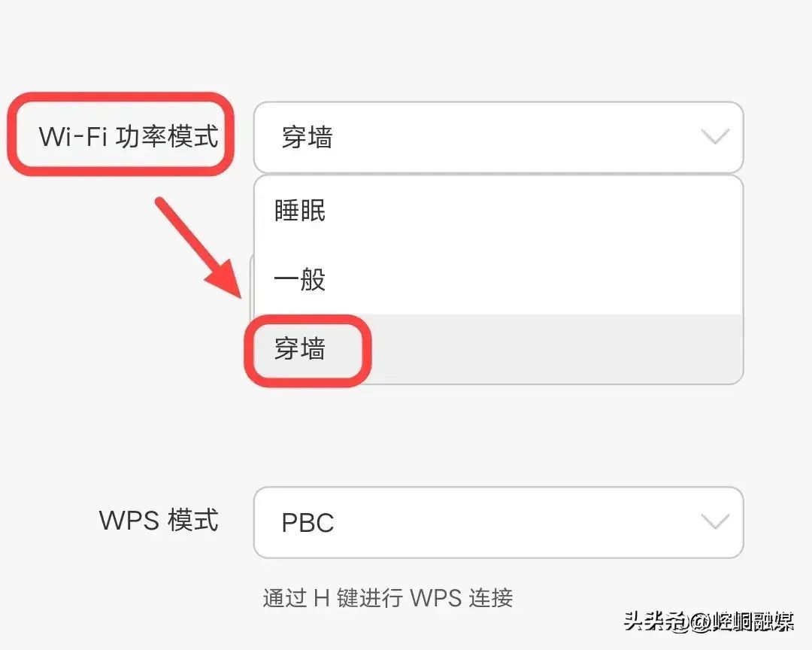Click the chevron arrow in 穿墙 box
The width and height of the screenshot is (812, 650).
click(715, 137)
